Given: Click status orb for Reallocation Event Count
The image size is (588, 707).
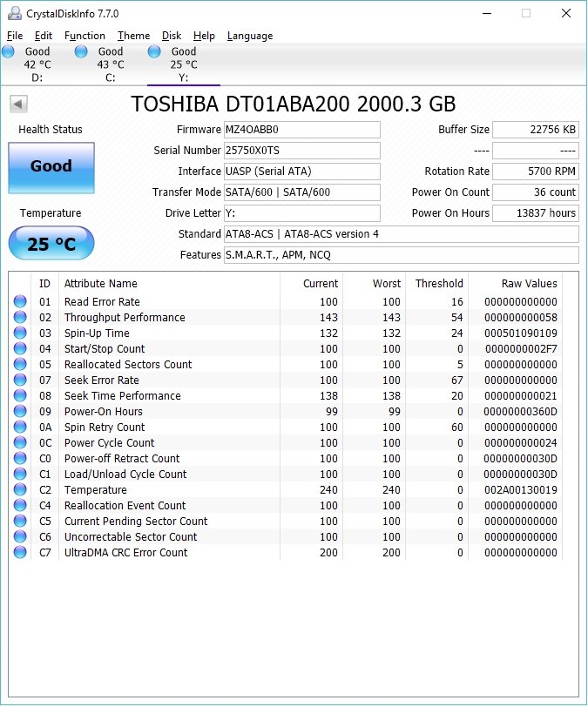Looking at the screenshot, I should [x=20, y=505].
